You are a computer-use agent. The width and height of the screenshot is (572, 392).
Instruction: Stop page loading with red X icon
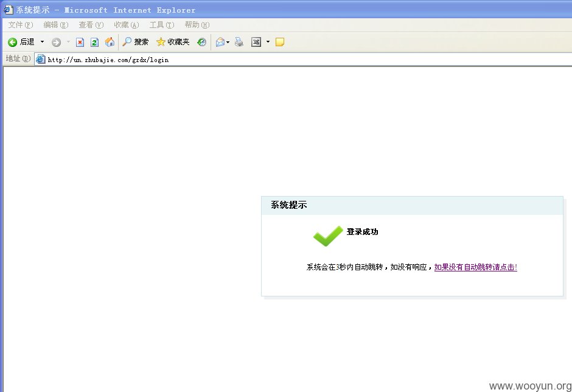[x=80, y=43]
